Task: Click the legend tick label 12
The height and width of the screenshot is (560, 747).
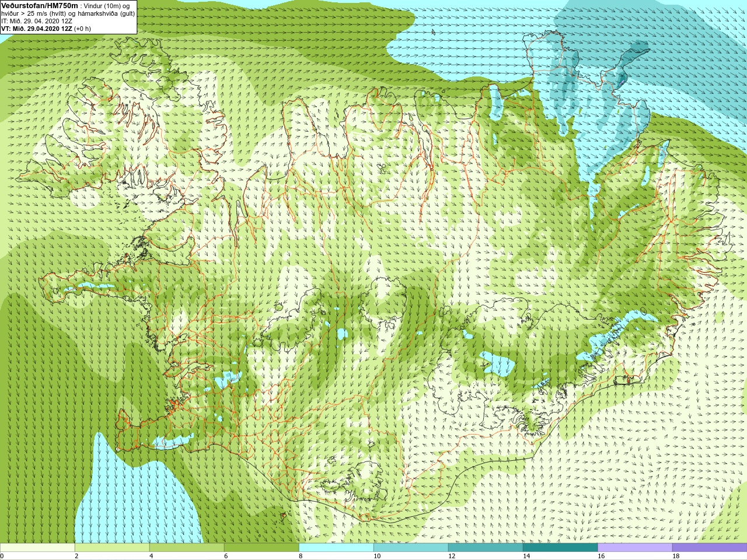Action: pos(452,556)
